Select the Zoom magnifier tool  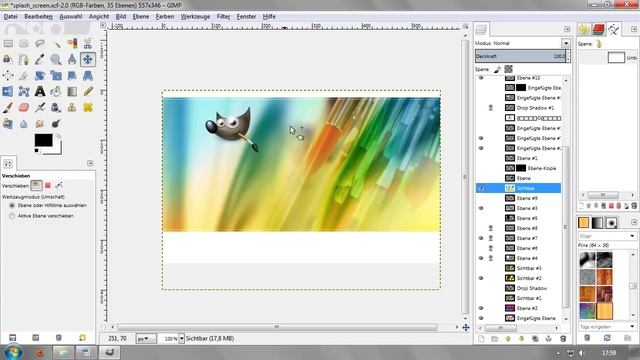coord(56,60)
